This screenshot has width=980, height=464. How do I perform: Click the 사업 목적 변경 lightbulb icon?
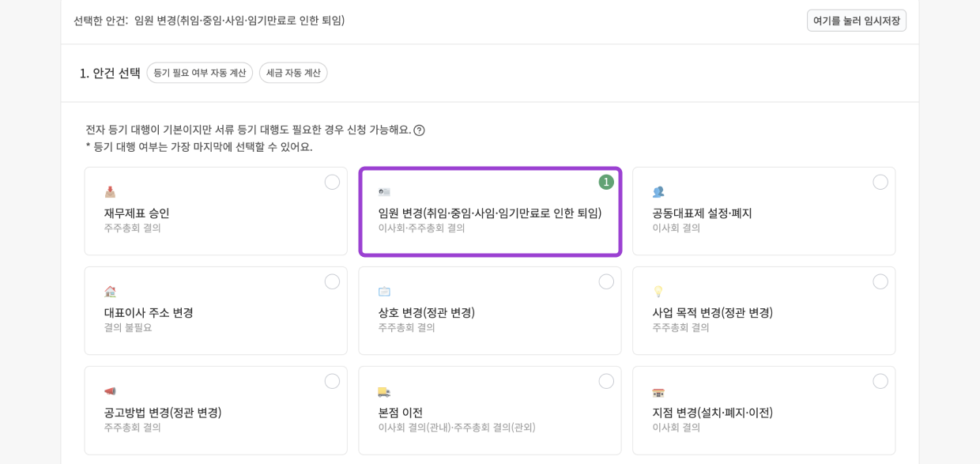click(x=658, y=292)
